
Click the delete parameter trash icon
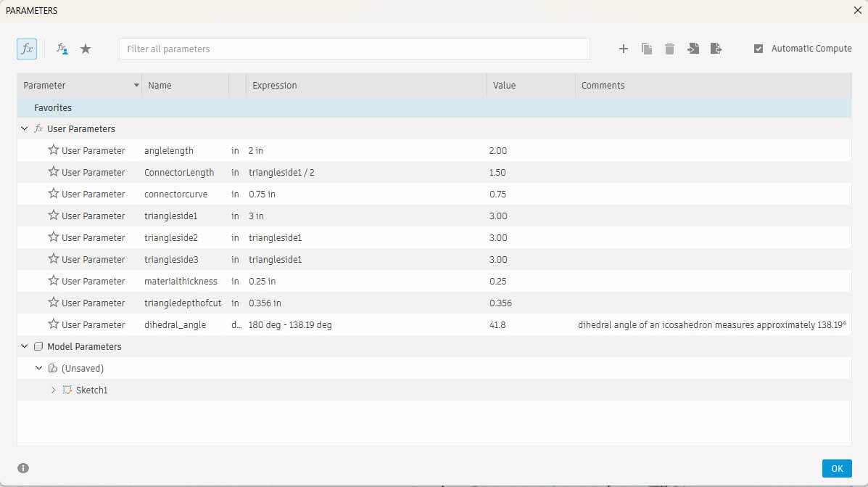[669, 49]
